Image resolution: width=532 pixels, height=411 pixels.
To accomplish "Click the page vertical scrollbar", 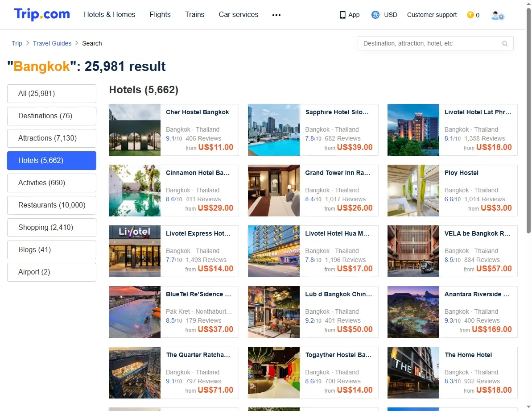I will (x=528, y=121).
